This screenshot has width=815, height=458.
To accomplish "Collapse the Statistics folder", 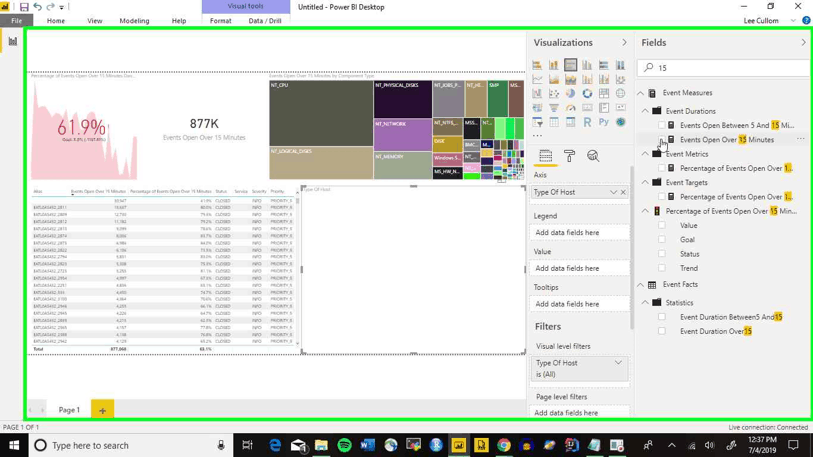I will (x=645, y=303).
